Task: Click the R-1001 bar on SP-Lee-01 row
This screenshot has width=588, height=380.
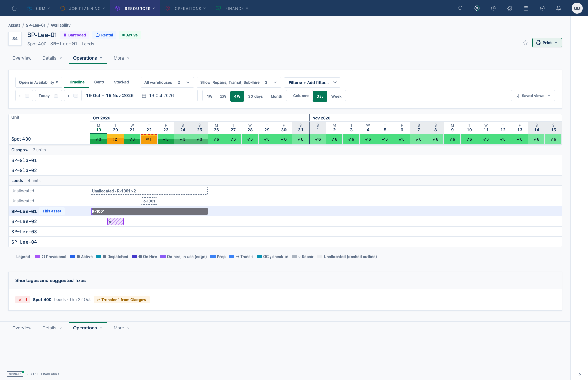Action: tap(149, 211)
